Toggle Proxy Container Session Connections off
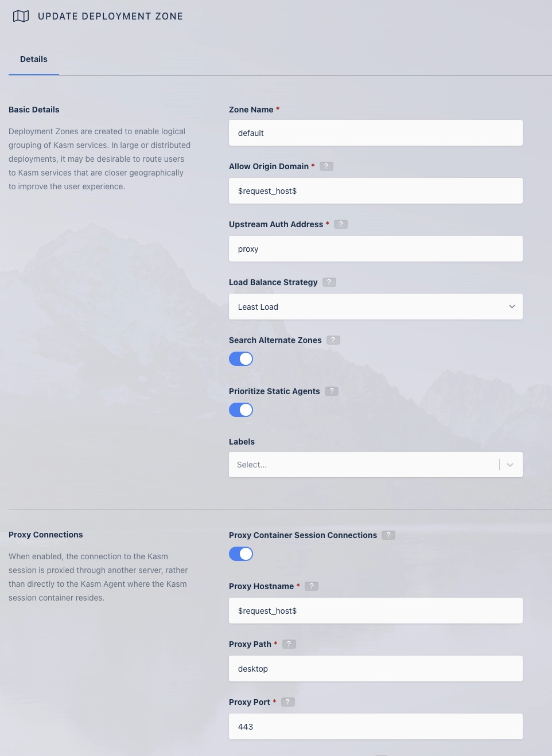552x756 pixels. 241,554
